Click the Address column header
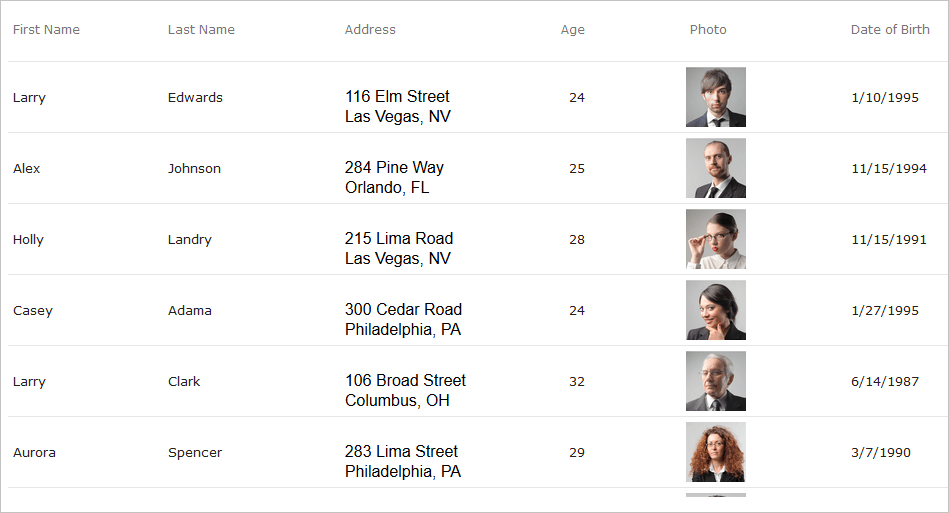This screenshot has width=949, height=513. click(370, 30)
